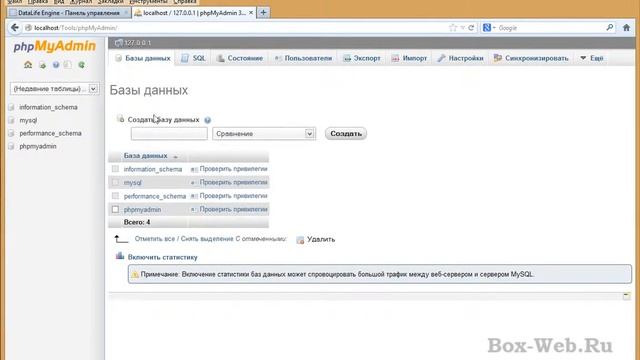The image size is (640, 360).
Task: Click the Создать button
Action: coord(346,133)
